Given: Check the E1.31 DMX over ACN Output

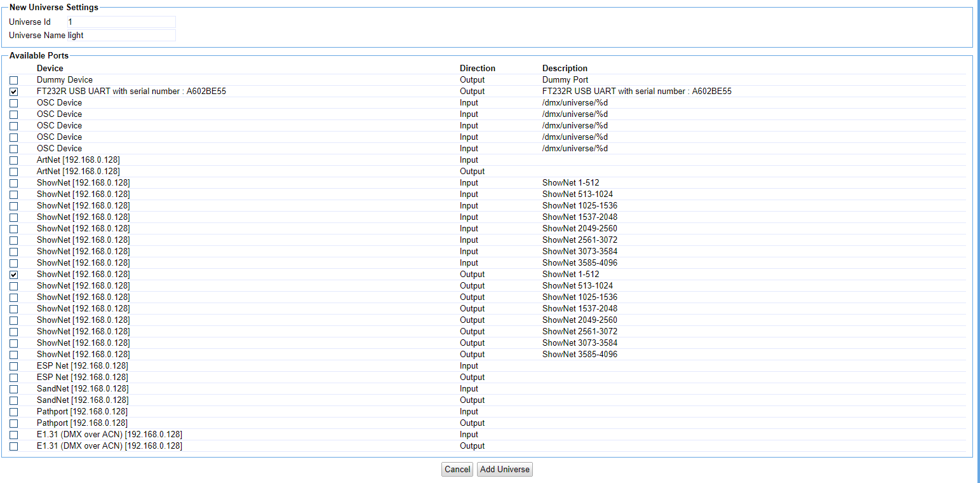Looking at the screenshot, I should (13, 446).
